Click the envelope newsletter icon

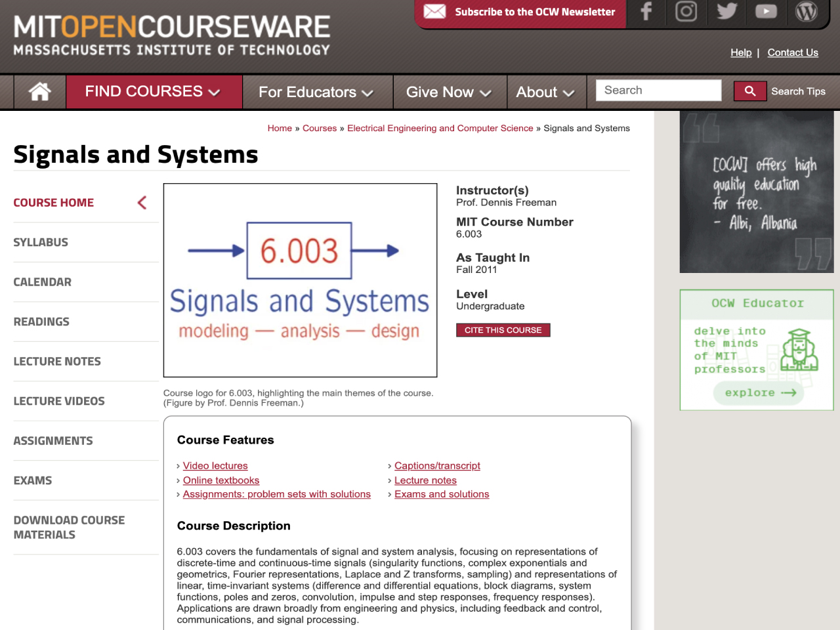[x=434, y=11]
